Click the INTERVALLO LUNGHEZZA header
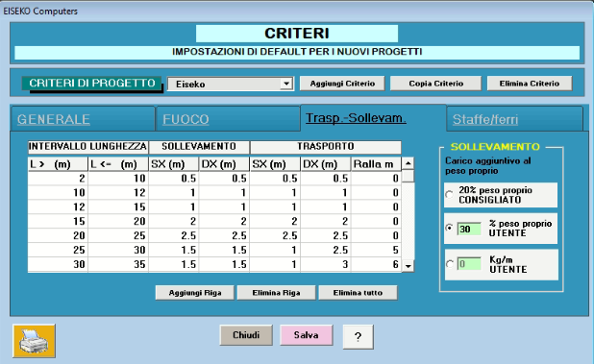The height and width of the screenshot is (364, 594). (87, 146)
